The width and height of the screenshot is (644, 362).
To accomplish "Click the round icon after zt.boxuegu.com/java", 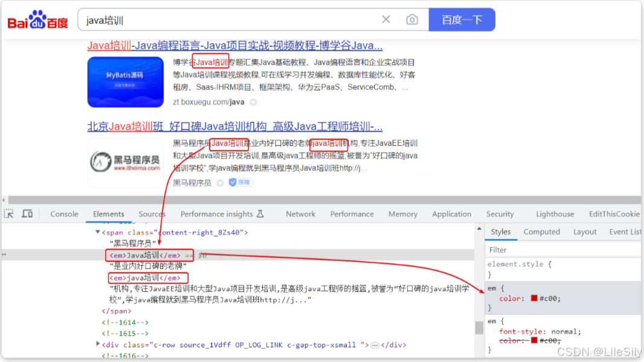I will [x=253, y=102].
